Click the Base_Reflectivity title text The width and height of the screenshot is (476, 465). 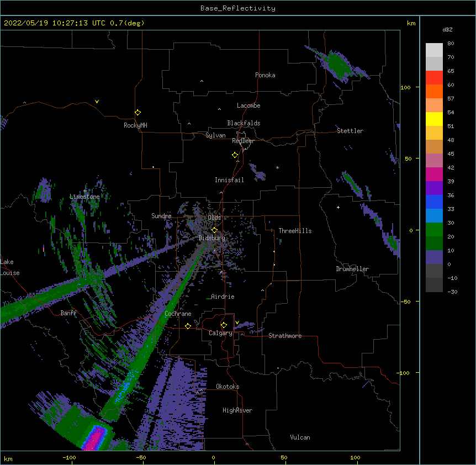238,8
